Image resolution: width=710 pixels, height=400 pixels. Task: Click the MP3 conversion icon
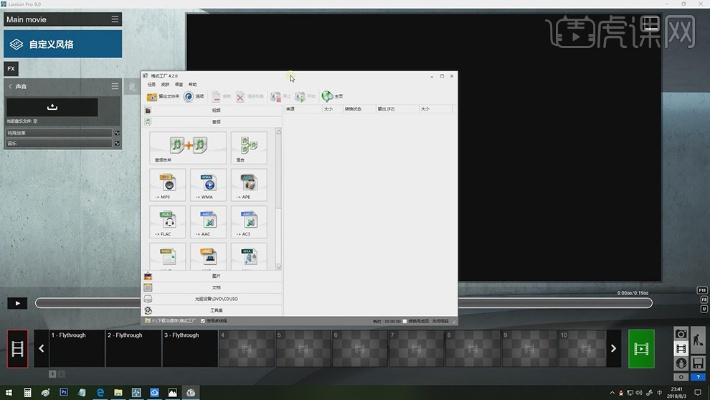(168, 184)
